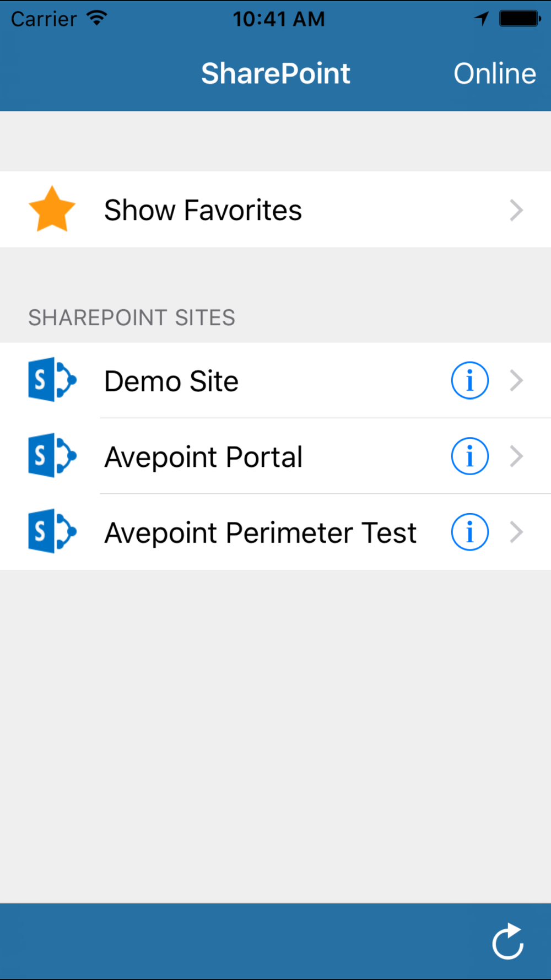Show info for Avepoint Portal
Viewport: 551px width, 980px height.
(469, 456)
